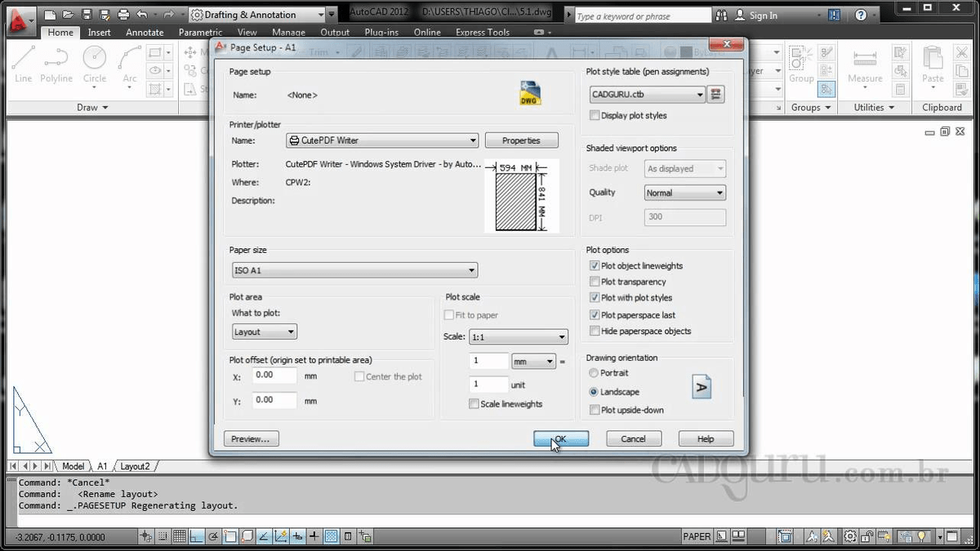Click the Plot printer icon in quick access toolbar
Image resolution: width=980 pixels, height=551 pixels.
tap(123, 15)
